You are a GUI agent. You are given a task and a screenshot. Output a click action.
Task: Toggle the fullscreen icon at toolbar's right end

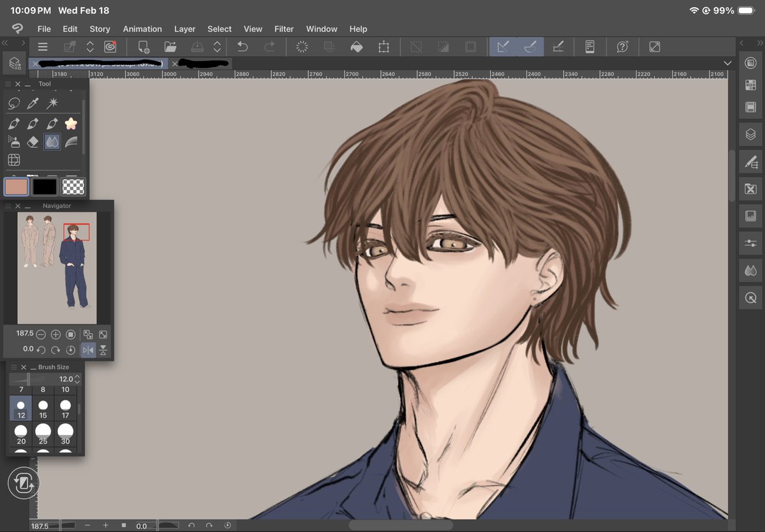click(655, 47)
